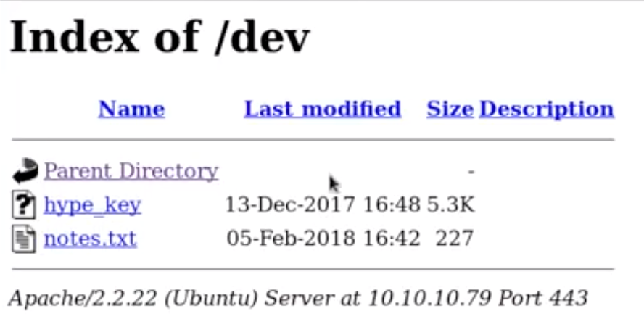Select the 05-Feb-2018 16:42 modified date
Image resolution: width=644 pixels, height=319 pixels.
[323, 238]
